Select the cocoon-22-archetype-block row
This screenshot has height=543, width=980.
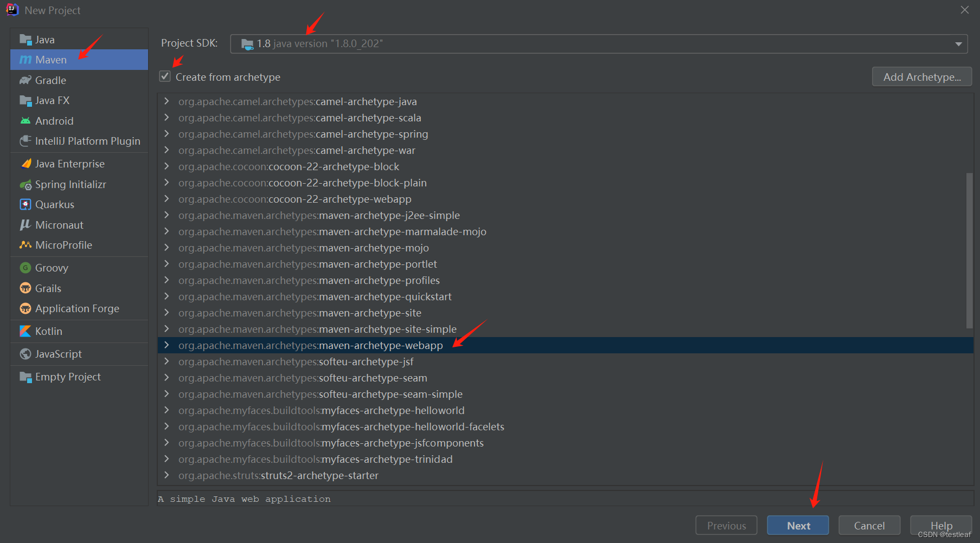566,166
